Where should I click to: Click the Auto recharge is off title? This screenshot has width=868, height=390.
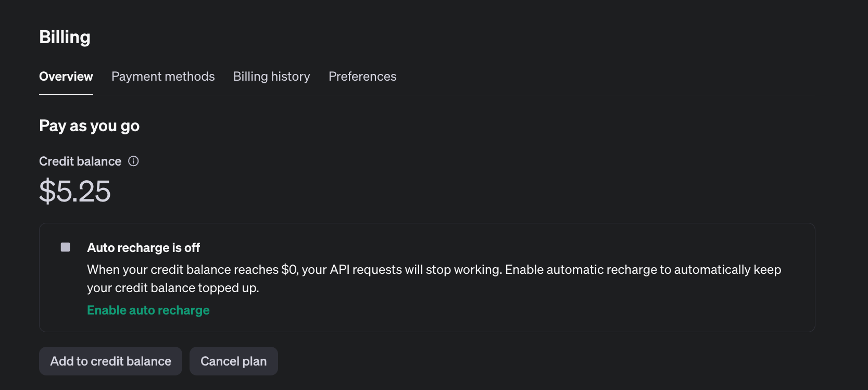coord(144,248)
